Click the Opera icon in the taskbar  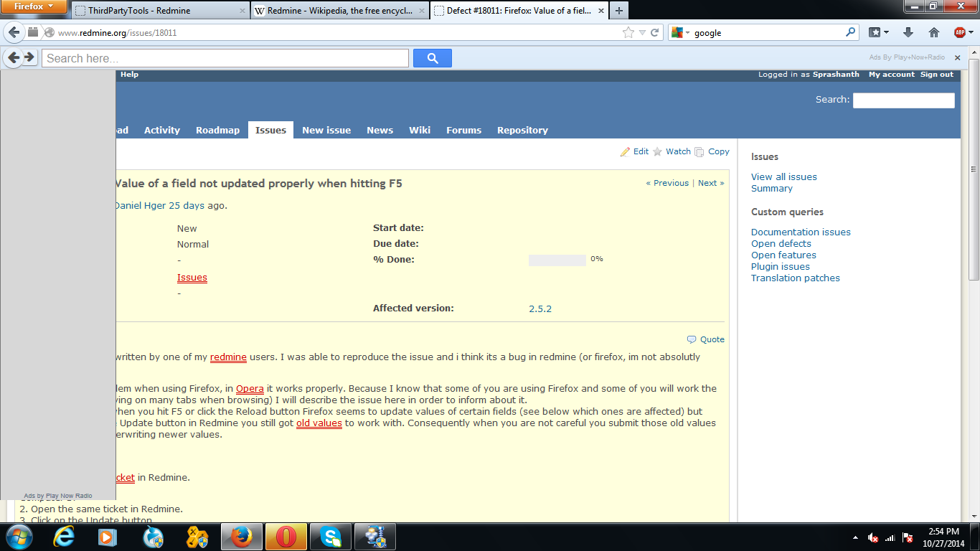click(286, 537)
